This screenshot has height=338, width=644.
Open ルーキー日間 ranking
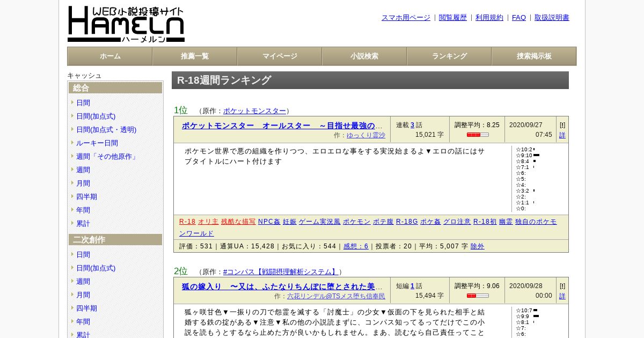(x=97, y=143)
